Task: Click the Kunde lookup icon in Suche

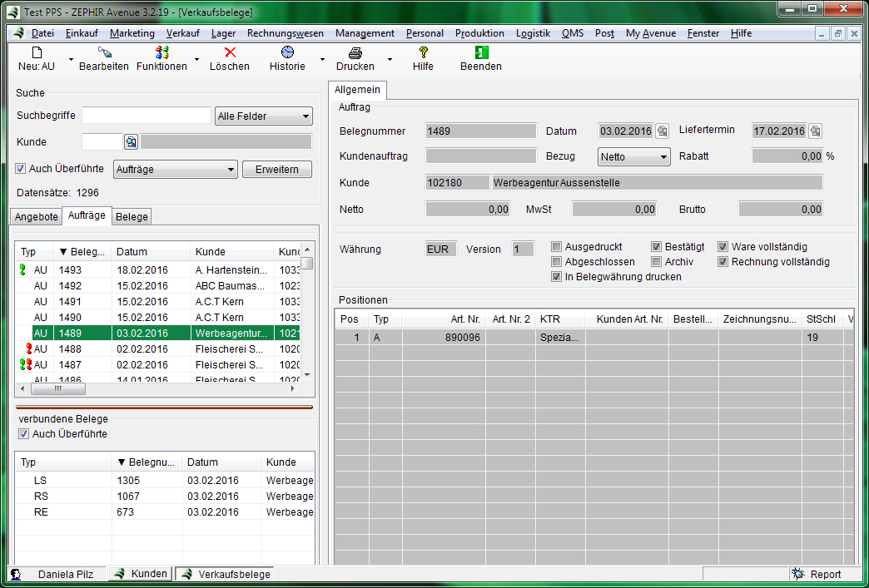Action: [131, 141]
